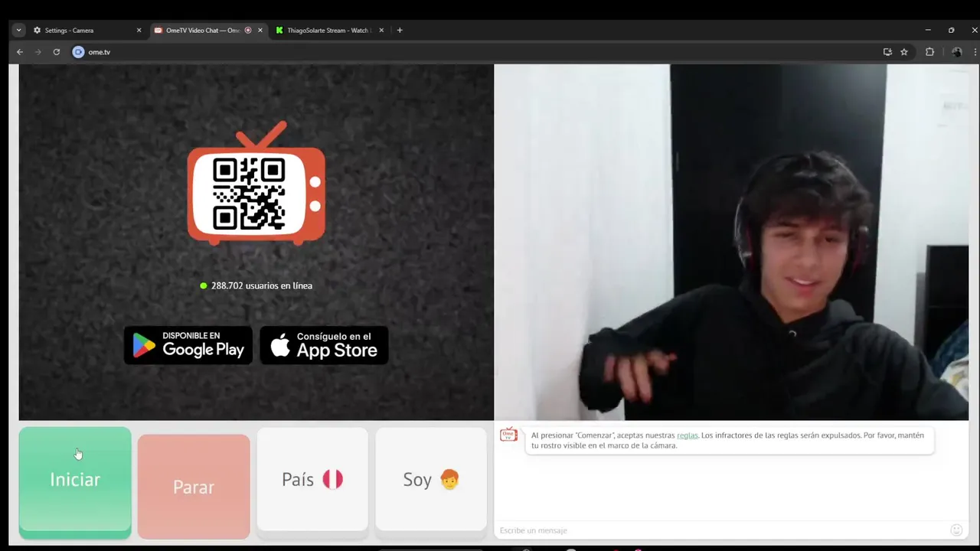Open the browser profile avatar
980x551 pixels.
click(956, 52)
